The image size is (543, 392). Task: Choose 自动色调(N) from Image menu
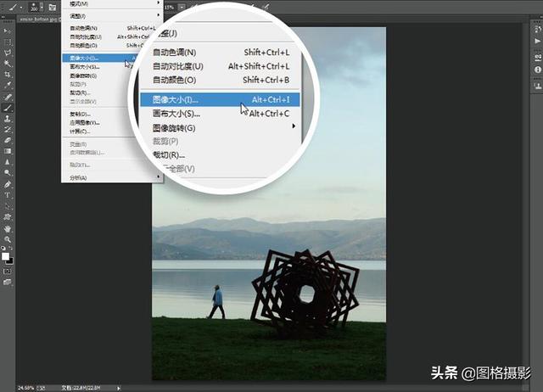(110, 28)
